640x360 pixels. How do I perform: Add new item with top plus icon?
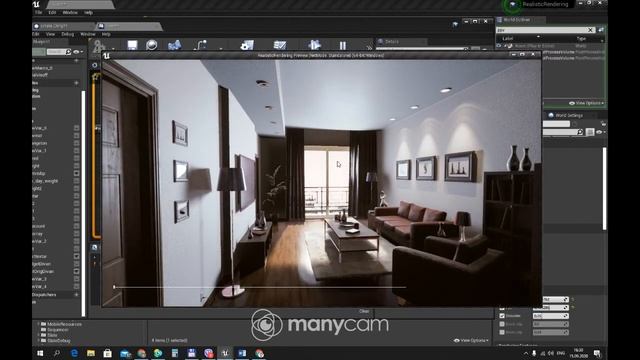(x=76, y=60)
